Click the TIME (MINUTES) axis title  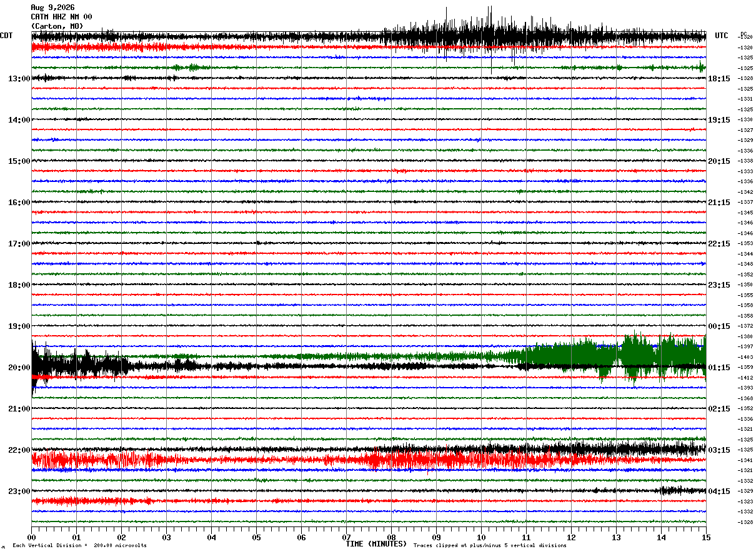(x=376, y=544)
